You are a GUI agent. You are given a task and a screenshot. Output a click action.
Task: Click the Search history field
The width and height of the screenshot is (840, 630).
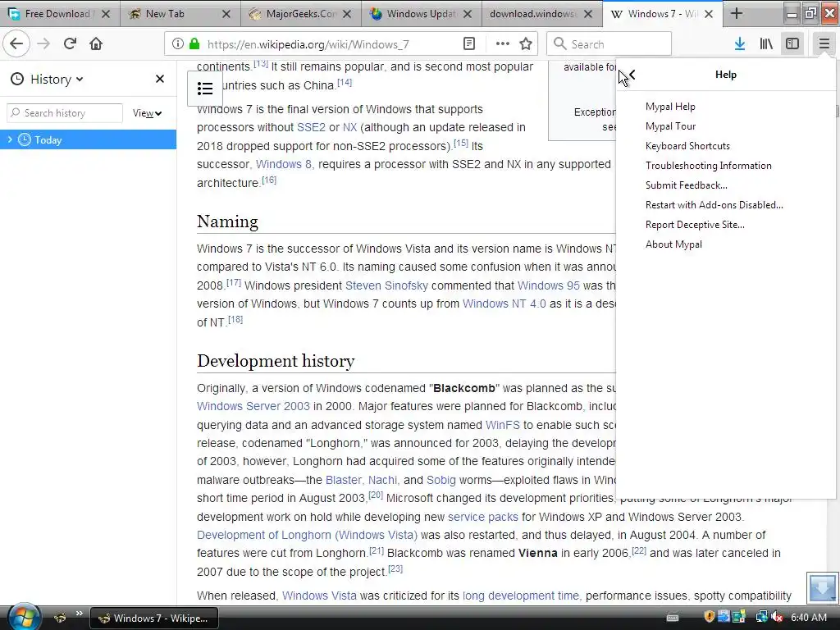[x=65, y=113]
